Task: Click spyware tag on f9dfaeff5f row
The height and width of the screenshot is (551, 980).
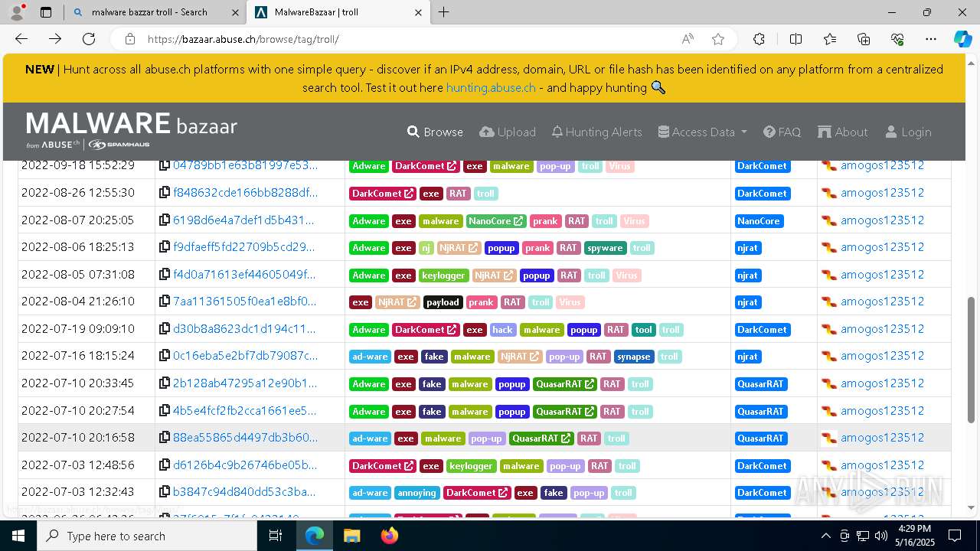Action: click(605, 248)
